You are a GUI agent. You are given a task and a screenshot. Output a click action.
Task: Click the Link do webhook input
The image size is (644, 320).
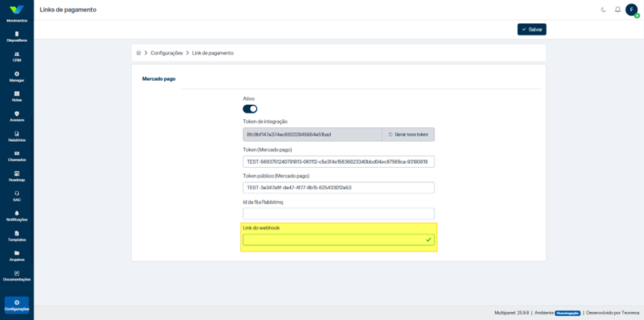click(338, 240)
